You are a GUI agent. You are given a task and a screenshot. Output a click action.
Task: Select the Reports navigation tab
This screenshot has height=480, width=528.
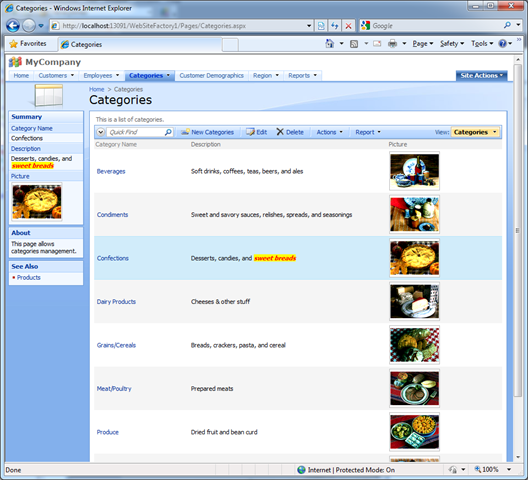click(302, 75)
